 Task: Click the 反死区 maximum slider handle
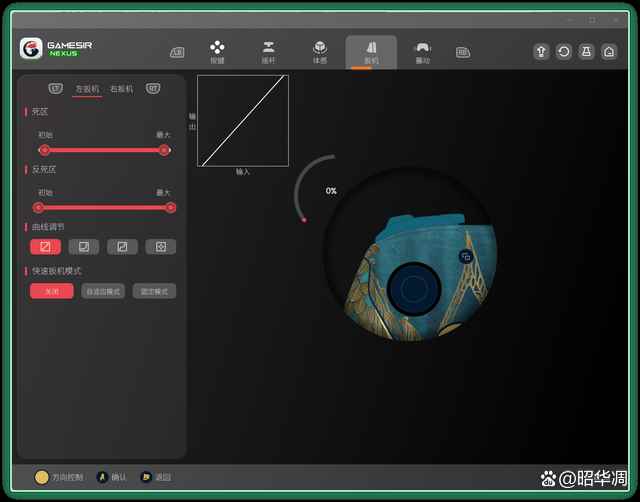171,208
